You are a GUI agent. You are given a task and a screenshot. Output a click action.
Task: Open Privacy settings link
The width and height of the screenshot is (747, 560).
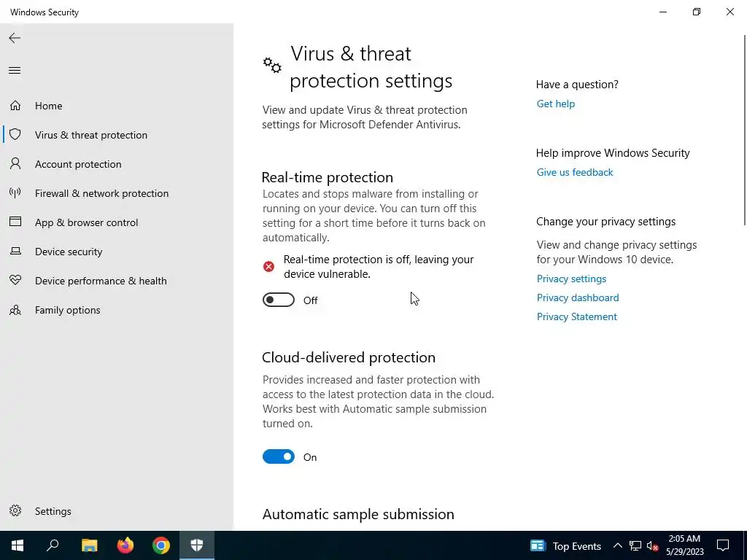pos(571,279)
